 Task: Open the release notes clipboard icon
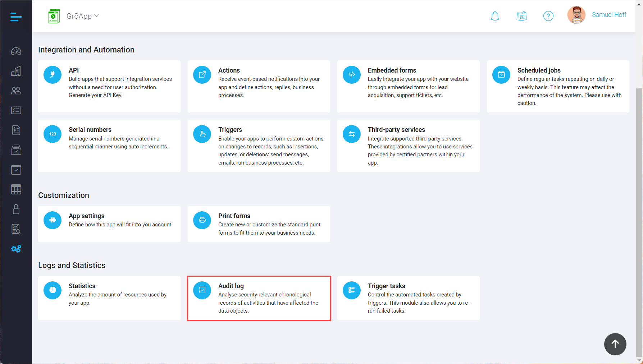click(521, 16)
